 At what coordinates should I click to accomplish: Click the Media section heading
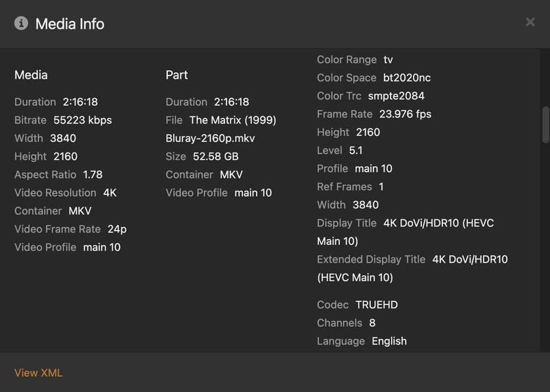point(31,75)
